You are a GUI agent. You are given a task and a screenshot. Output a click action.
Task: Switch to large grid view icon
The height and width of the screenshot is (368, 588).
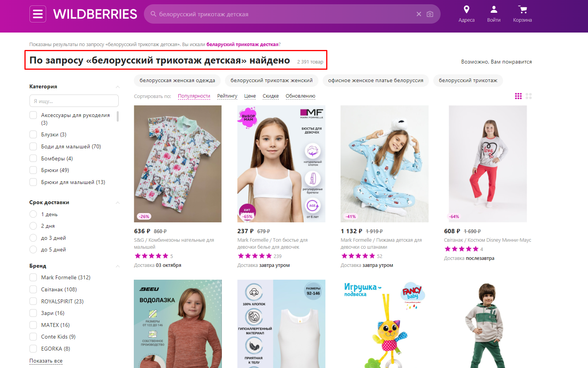pos(529,96)
